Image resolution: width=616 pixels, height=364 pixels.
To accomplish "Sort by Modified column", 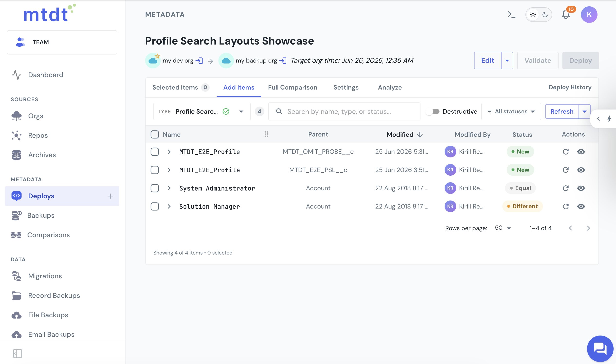I will tap(404, 134).
